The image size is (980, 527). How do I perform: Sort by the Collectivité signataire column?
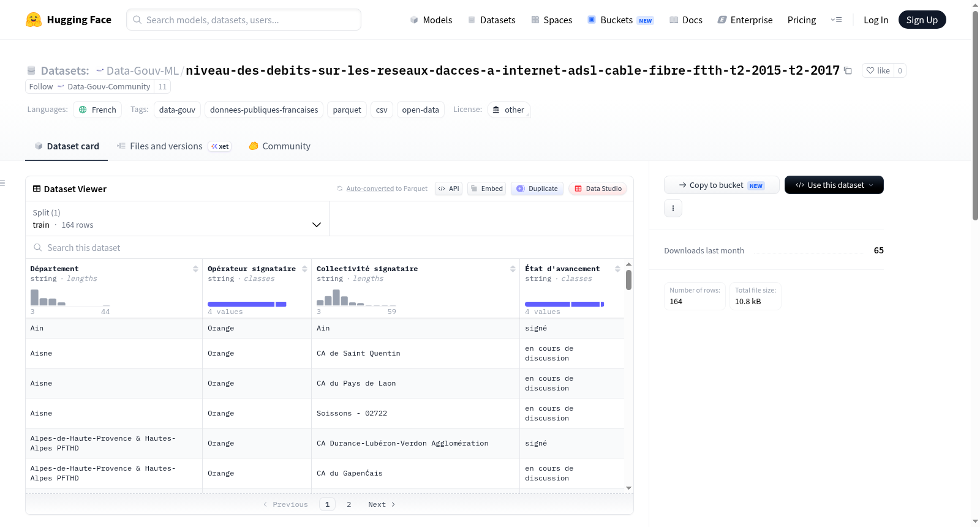click(x=513, y=269)
